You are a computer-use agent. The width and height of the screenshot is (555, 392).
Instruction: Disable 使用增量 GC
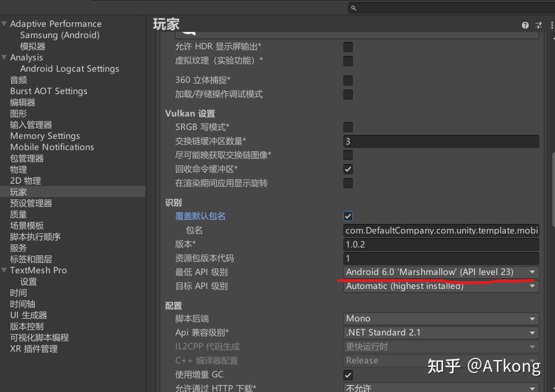[348, 375]
